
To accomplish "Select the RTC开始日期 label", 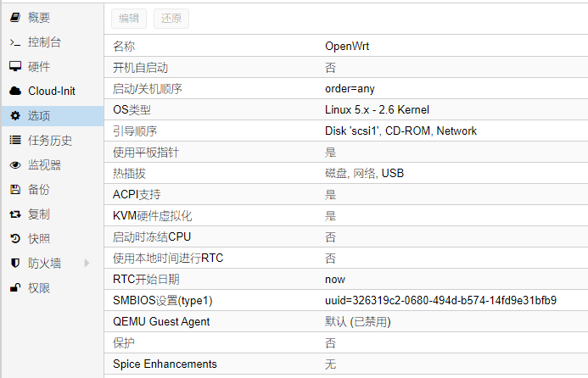I will pos(146,279).
